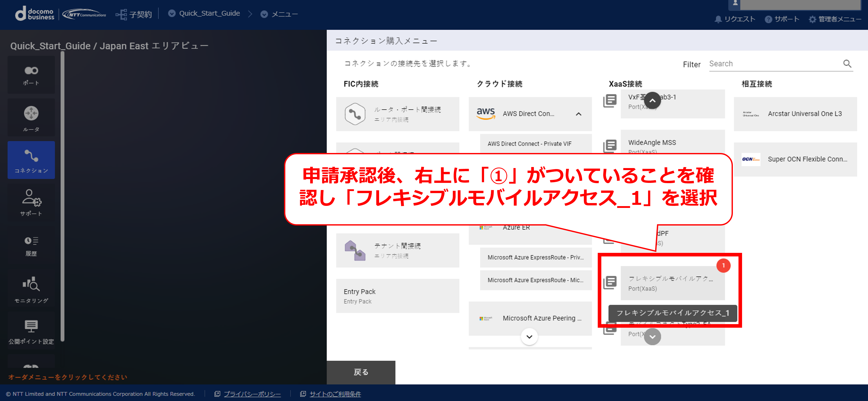Select the フレキシブルモバイルアク... Port(XaaS) card
This screenshot has height=401, width=868.
[673, 283]
